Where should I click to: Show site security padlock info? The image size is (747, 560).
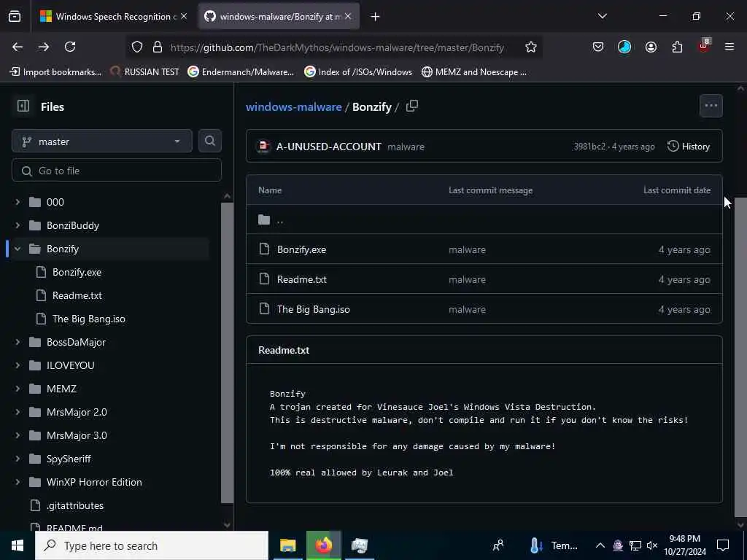click(158, 47)
